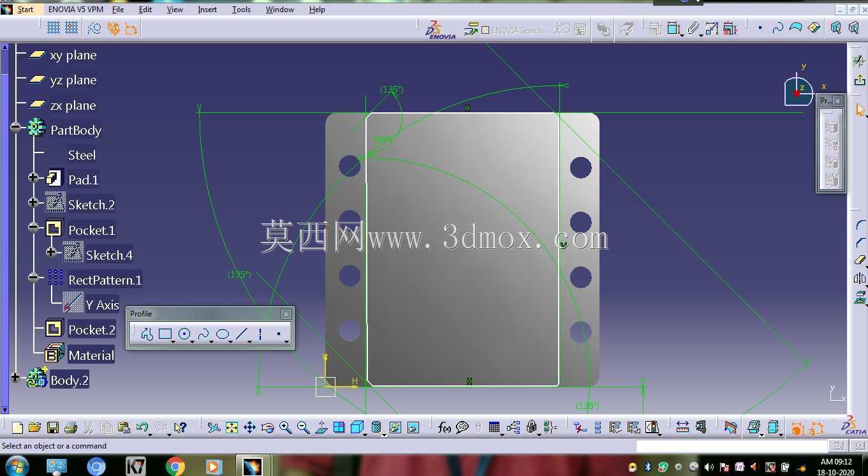Open the Window menu
Viewport: 868px width, 476px height.
click(x=280, y=10)
